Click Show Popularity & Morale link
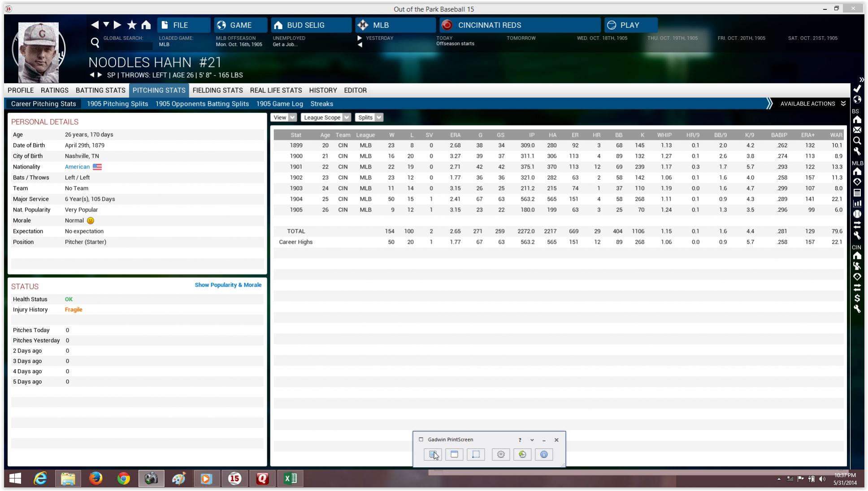Screen dimensions: 868x491 228,285
